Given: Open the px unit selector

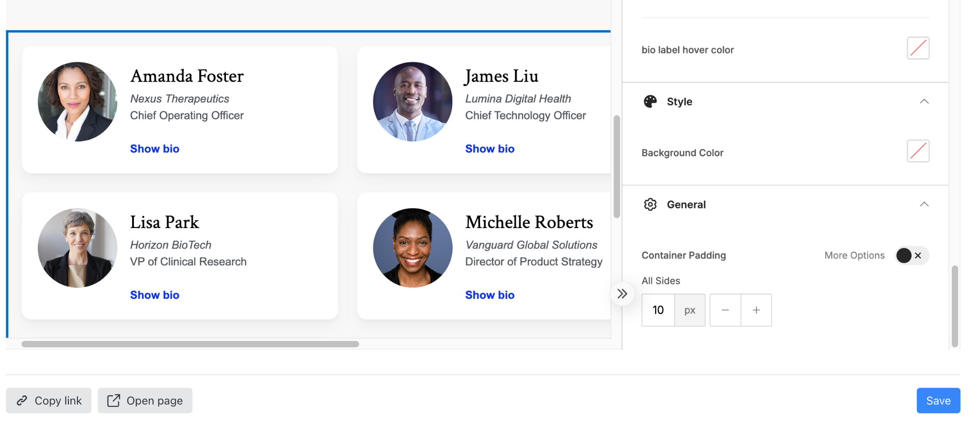Looking at the screenshot, I should pos(690,310).
